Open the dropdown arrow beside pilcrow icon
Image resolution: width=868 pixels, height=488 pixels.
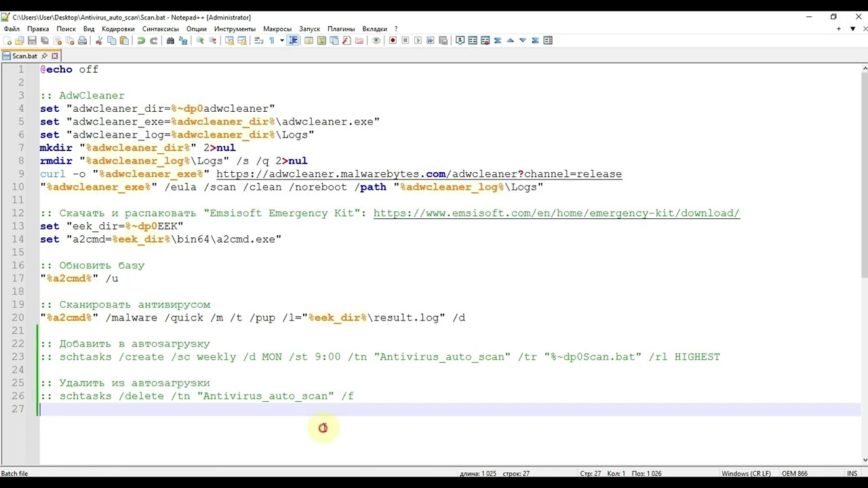tap(282, 41)
